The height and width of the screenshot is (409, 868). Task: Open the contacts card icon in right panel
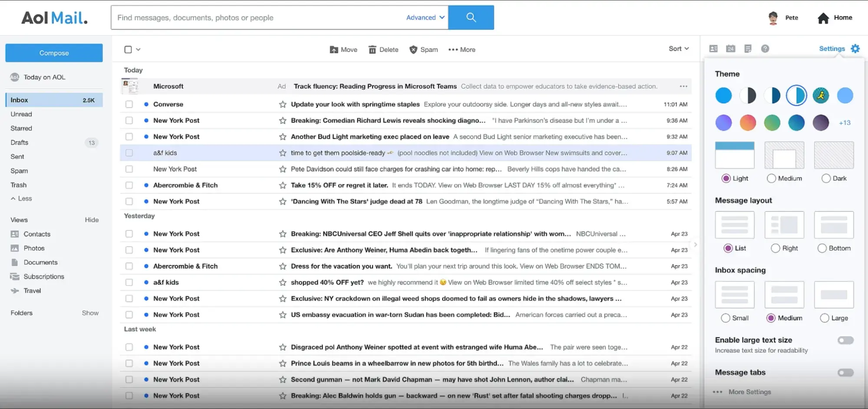click(713, 49)
